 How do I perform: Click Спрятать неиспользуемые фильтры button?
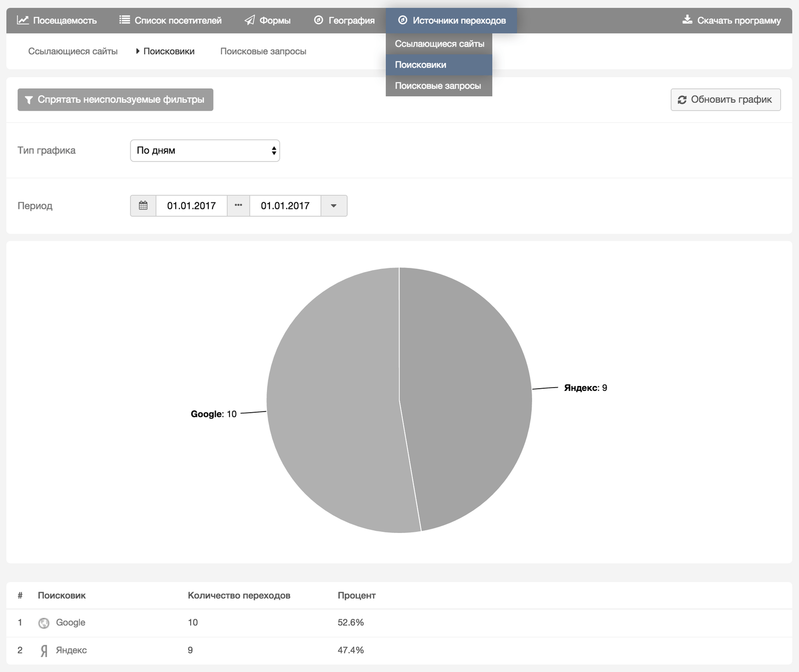[116, 100]
